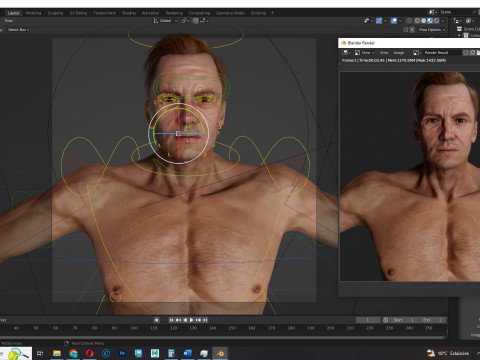Switch to Compositing workspace
Screen dimensions: 480x360
[199, 13]
